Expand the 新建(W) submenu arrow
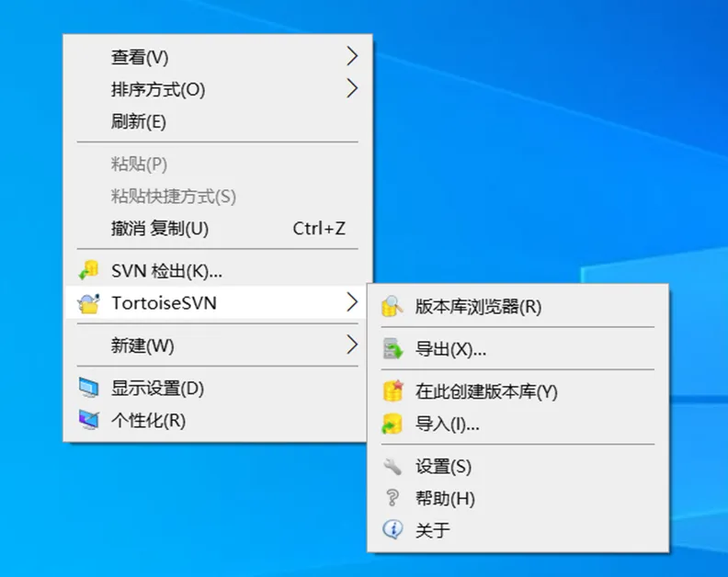Viewport: 728px width, 577px height. 352,345
